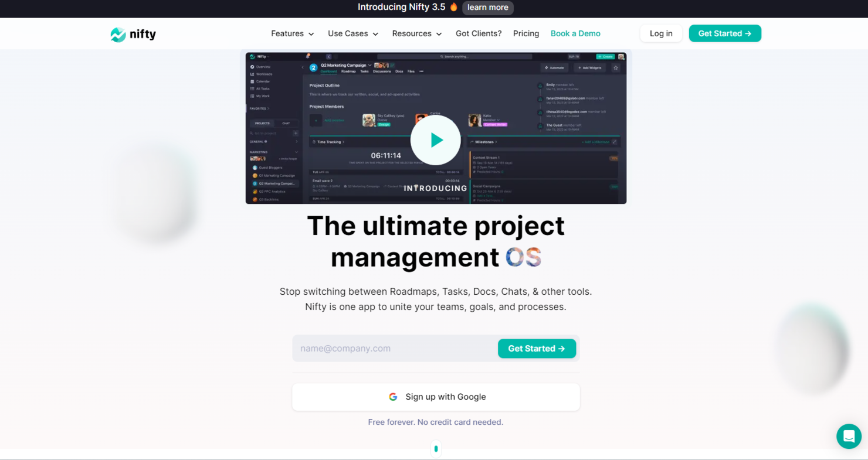Expand the Features menu
The image size is (868, 460).
pyautogui.click(x=293, y=33)
